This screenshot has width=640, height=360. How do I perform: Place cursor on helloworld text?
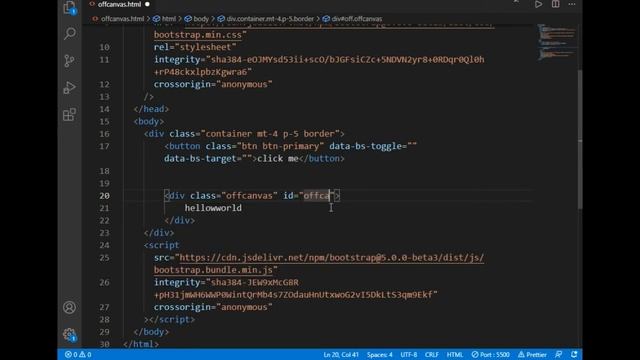click(213, 208)
